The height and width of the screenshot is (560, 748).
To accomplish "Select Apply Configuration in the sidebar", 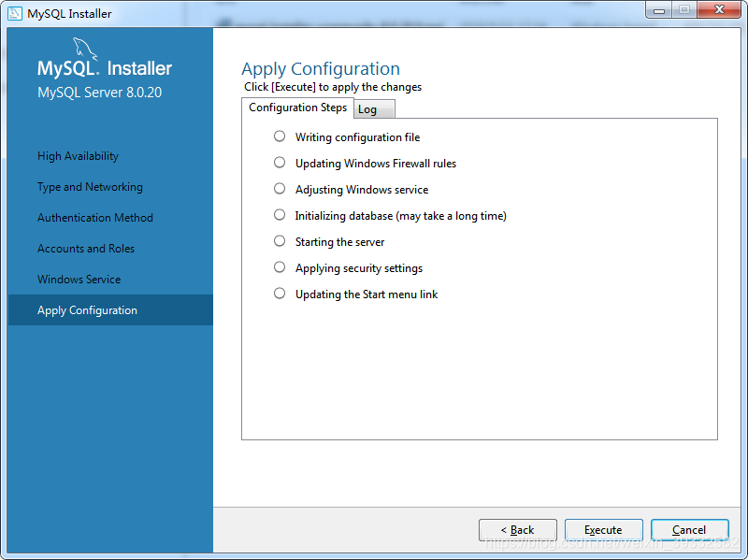I will click(x=110, y=310).
